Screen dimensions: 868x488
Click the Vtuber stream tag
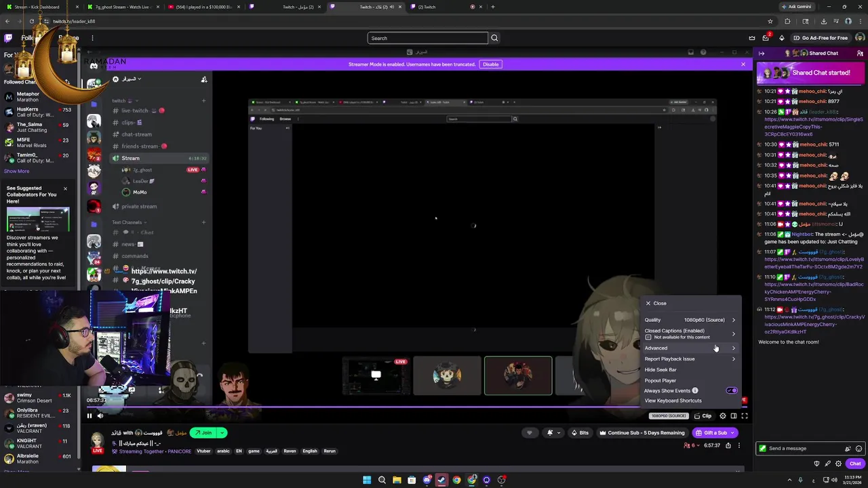[203, 451]
